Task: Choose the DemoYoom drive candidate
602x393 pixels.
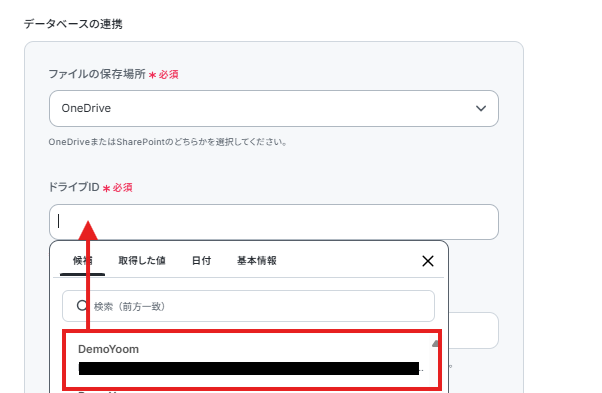Action: click(251, 360)
